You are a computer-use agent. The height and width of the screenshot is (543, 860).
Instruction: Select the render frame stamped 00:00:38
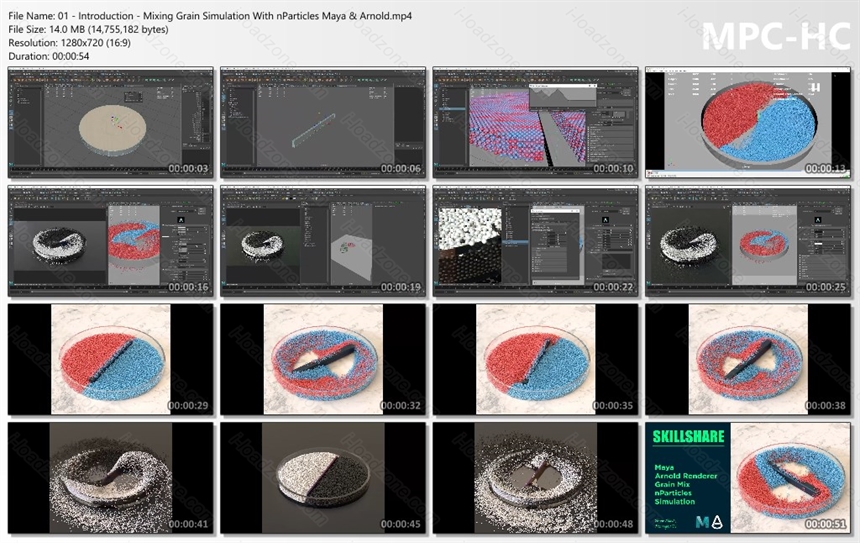pos(748,360)
